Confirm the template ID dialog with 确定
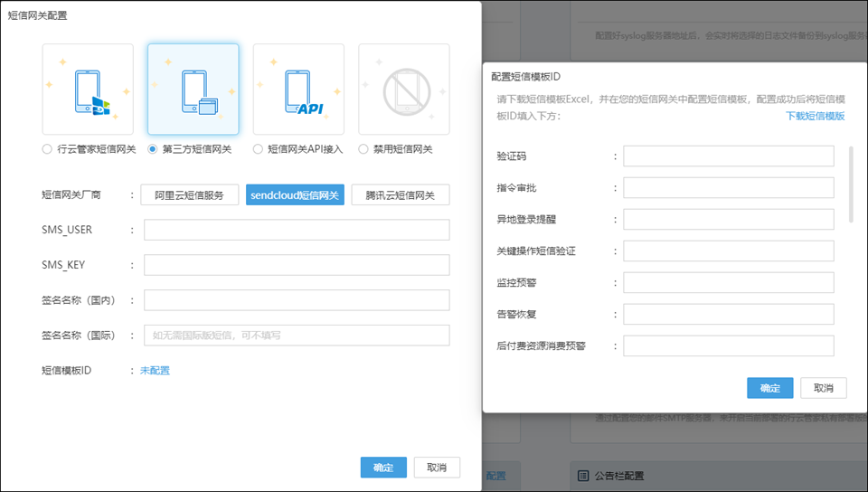868x492 pixels. 769,388
